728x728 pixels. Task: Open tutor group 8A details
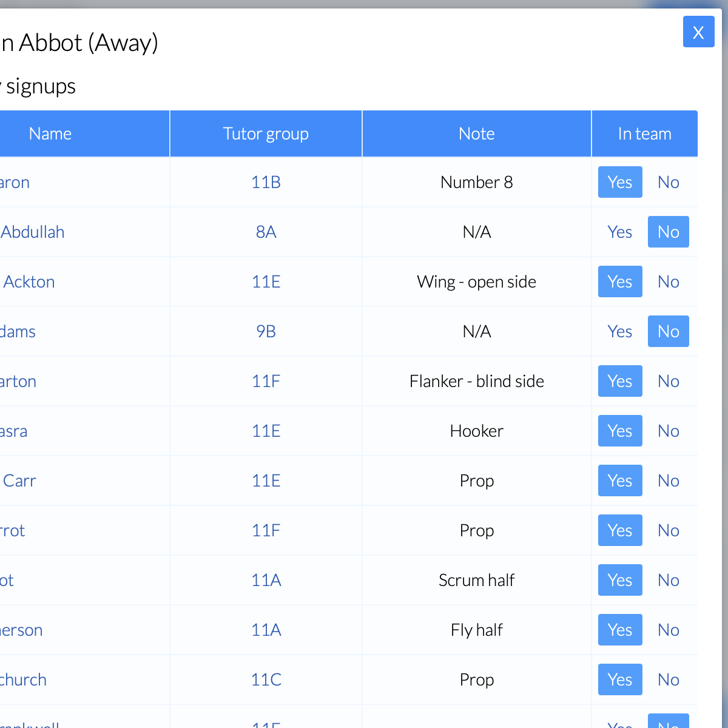[266, 232]
